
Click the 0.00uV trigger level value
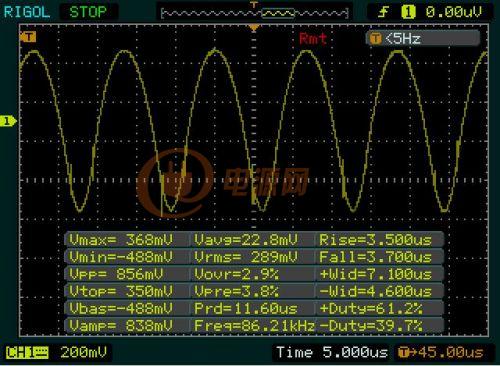[454, 12]
